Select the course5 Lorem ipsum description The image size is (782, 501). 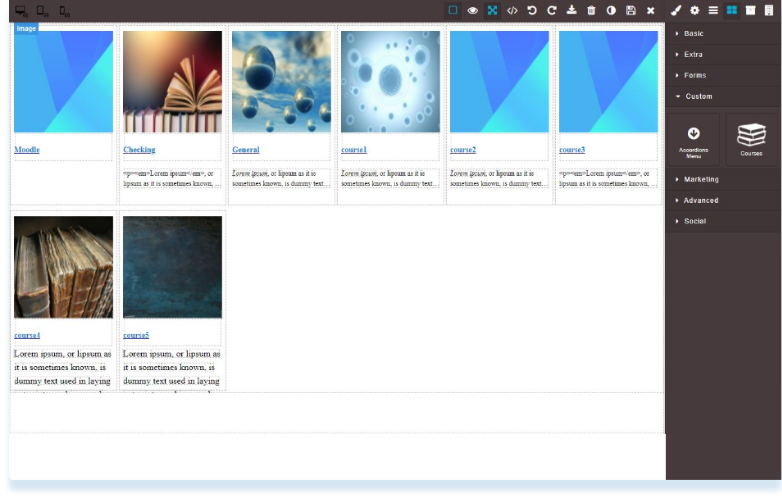(172, 369)
